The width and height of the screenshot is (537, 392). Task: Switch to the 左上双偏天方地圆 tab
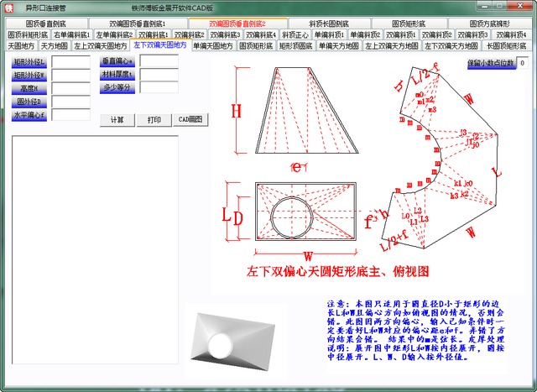[392, 46]
